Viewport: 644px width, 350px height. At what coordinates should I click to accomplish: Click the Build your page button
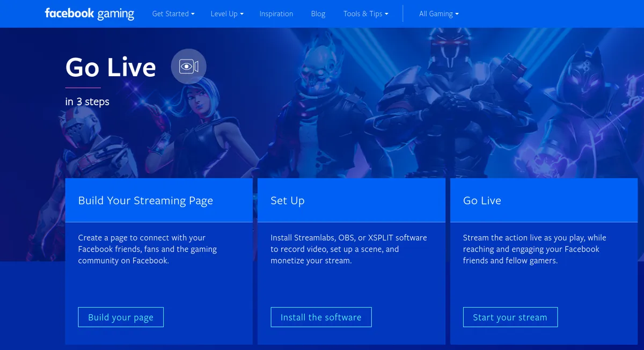click(121, 317)
